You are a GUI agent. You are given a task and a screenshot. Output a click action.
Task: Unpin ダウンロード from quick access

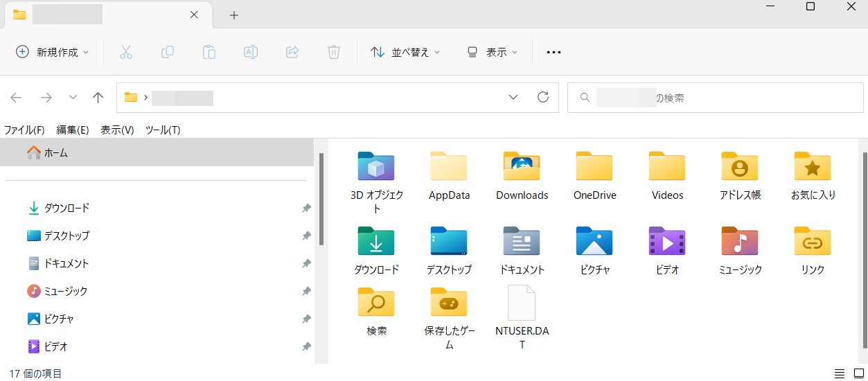point(306,208)
